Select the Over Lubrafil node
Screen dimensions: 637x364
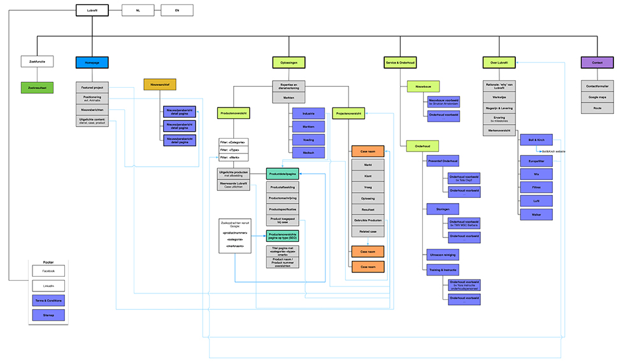(x=499, y=62)
